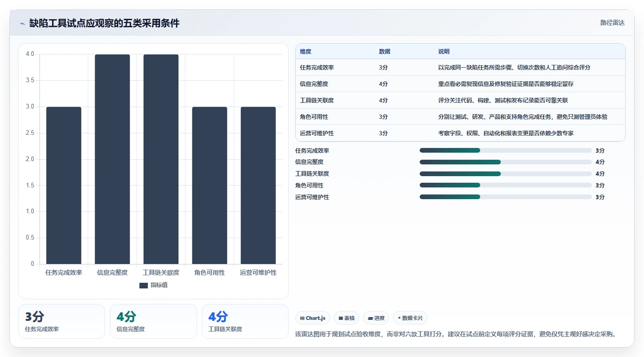Open the 4分 信息完整度 stat card
The height and width of the screenshot is (357, 644).
153,321
